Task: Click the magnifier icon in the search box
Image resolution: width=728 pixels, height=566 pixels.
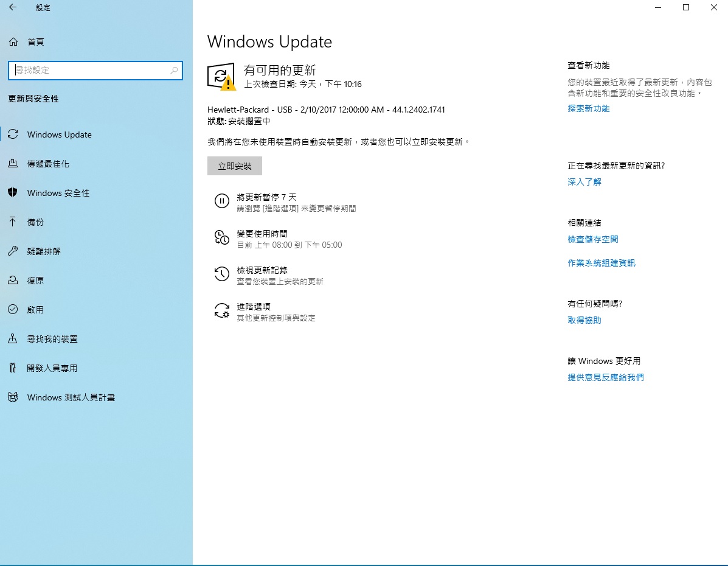Action: pos(174,71)
